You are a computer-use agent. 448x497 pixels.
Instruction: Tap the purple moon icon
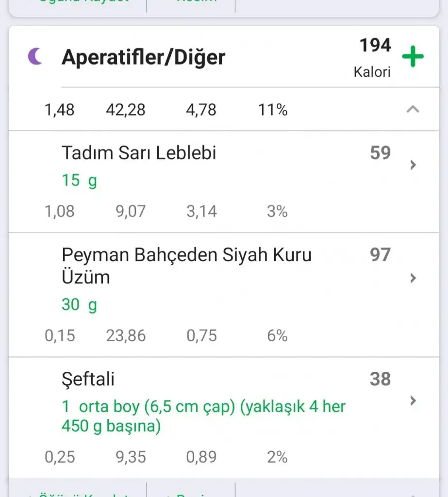click(x=35, y=57)
